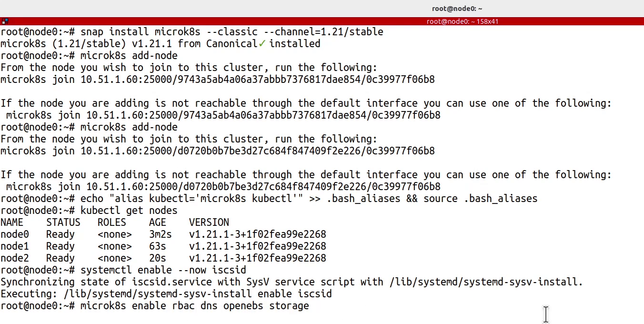
Task: Click the green checkmark after Canonical
Action: point(262,44)
